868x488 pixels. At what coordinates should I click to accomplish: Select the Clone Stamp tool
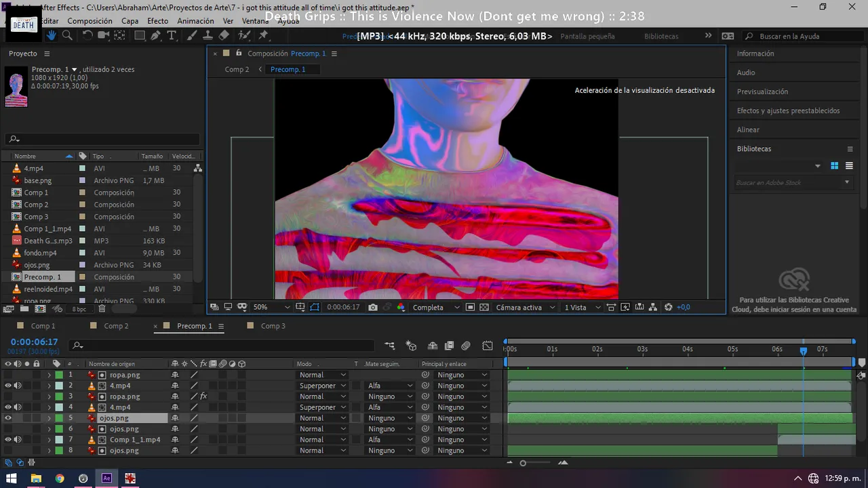(x=208, y=36)
